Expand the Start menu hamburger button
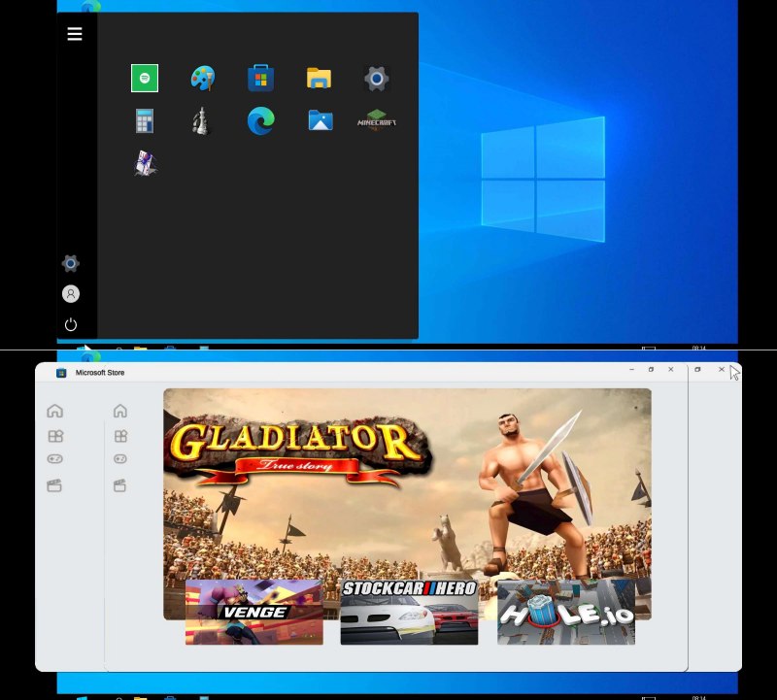777x700 pixels. pyautogui.click(x=74, y=33)
